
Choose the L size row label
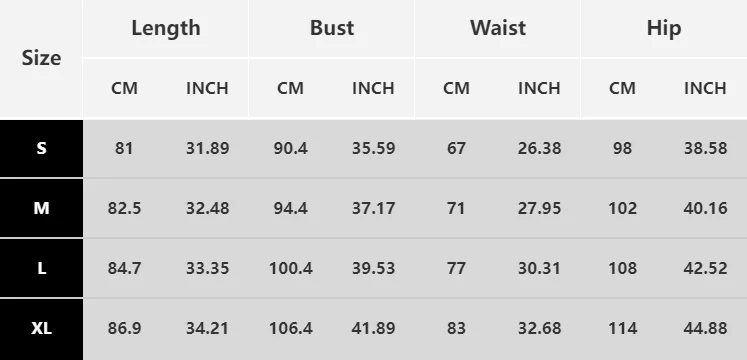tap(41, 268)
